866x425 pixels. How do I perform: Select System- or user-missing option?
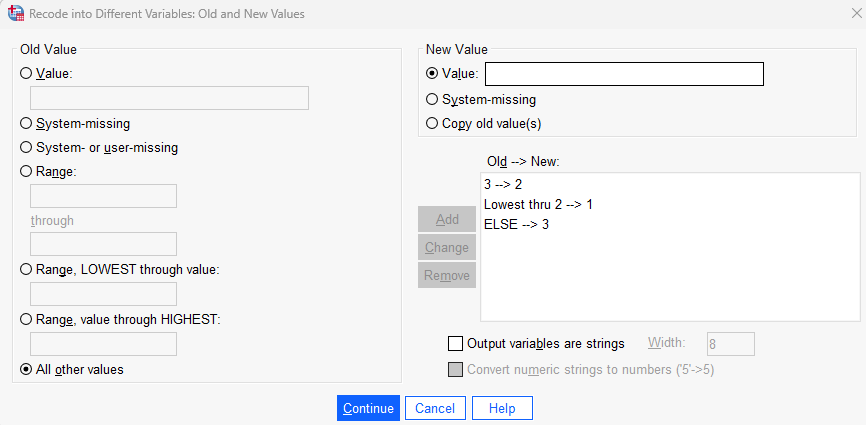tap(26, 147)
